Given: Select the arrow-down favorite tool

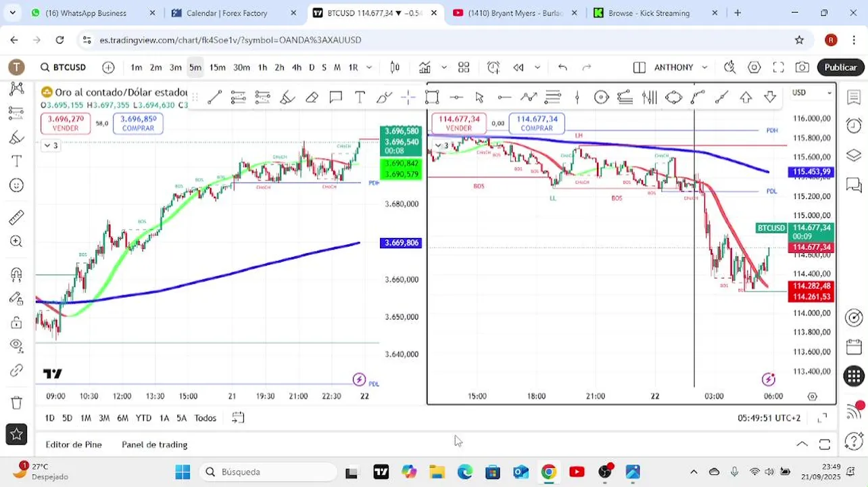Looking at the screenshot, I should pyautogui.click(x=770, y=97).
